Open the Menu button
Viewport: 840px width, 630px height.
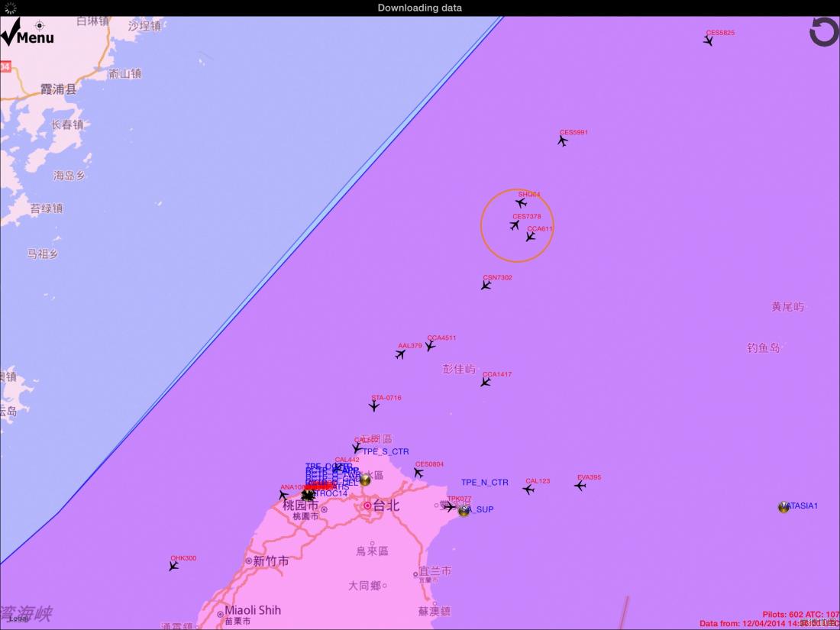tap(27, 33)
